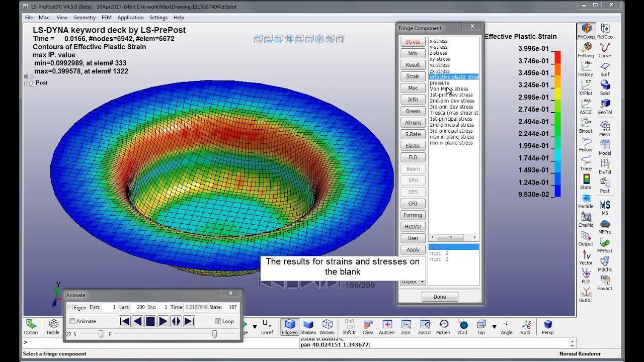Click the Stress button in Fringe Component

(x=413, y=42)
